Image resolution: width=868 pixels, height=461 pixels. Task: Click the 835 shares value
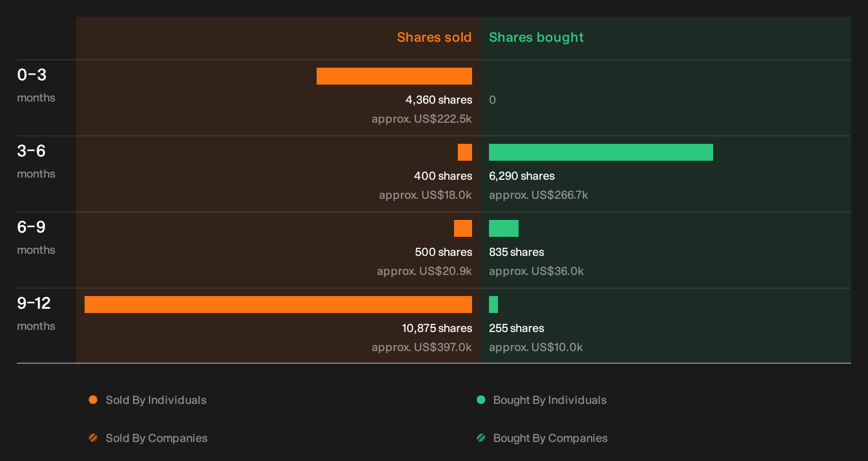click(516, 252)
